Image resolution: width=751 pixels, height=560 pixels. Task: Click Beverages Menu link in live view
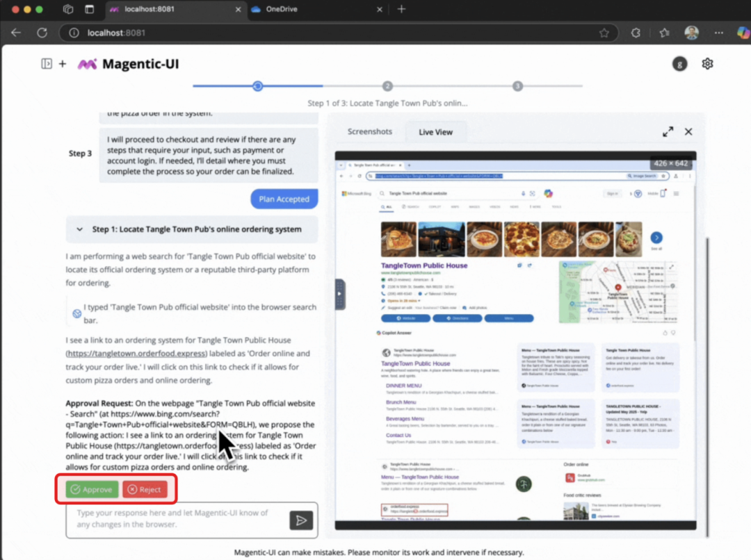tap(405, 418)
